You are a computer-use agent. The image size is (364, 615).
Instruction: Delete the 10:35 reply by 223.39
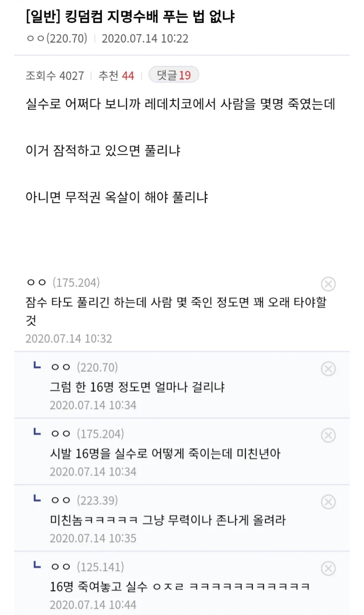point(328,502)
